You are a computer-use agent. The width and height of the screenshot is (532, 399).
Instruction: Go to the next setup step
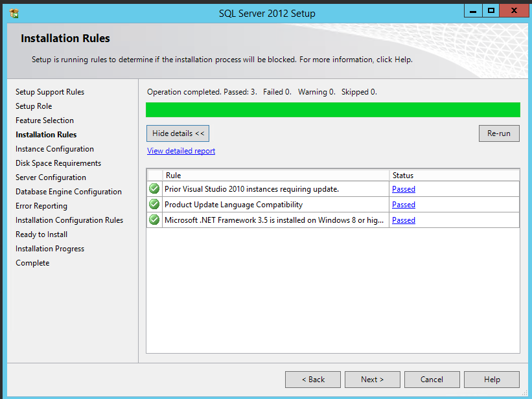pyautogui.click(x=372, y=380)
